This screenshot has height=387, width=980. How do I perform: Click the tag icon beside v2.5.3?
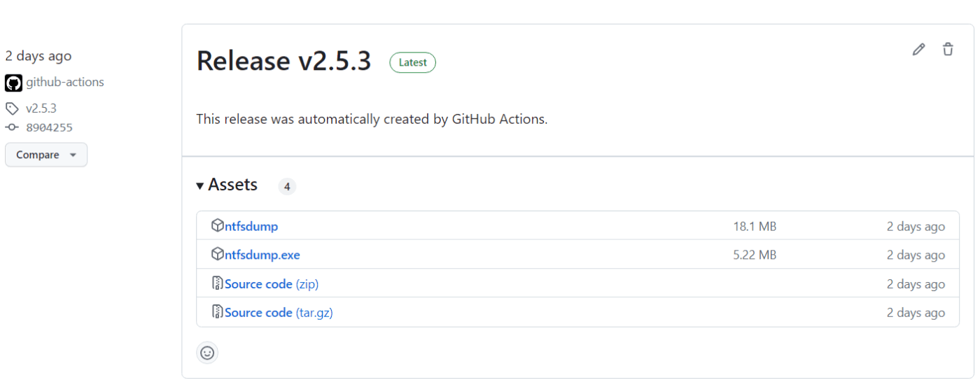tap(12, 108)
